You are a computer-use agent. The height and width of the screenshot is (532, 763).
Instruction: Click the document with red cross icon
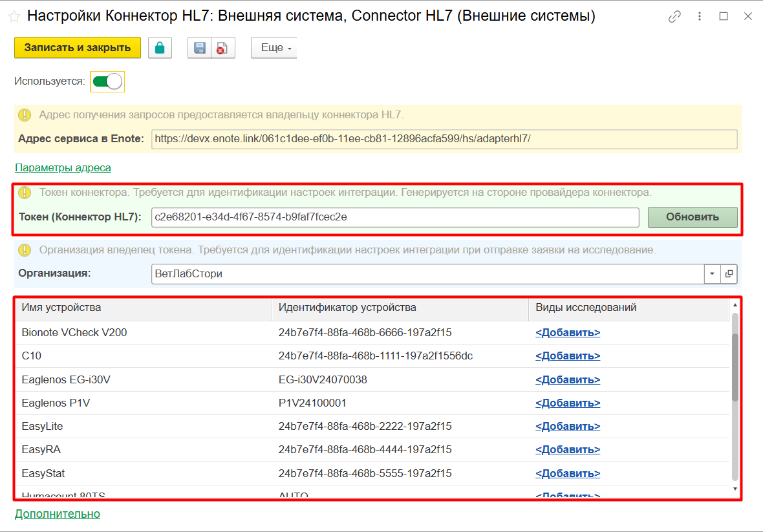point(222,48)
